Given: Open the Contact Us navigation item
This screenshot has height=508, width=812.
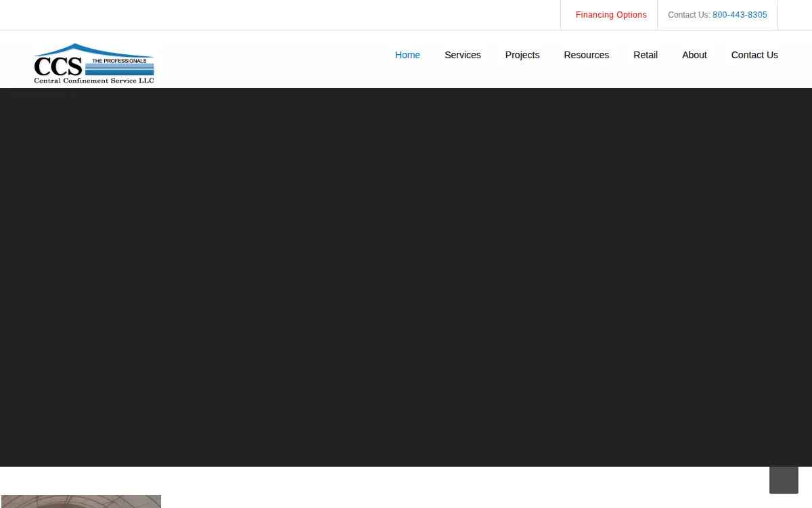Looking at the screenshot, I should pyautogui.click(x=754, y=55).
